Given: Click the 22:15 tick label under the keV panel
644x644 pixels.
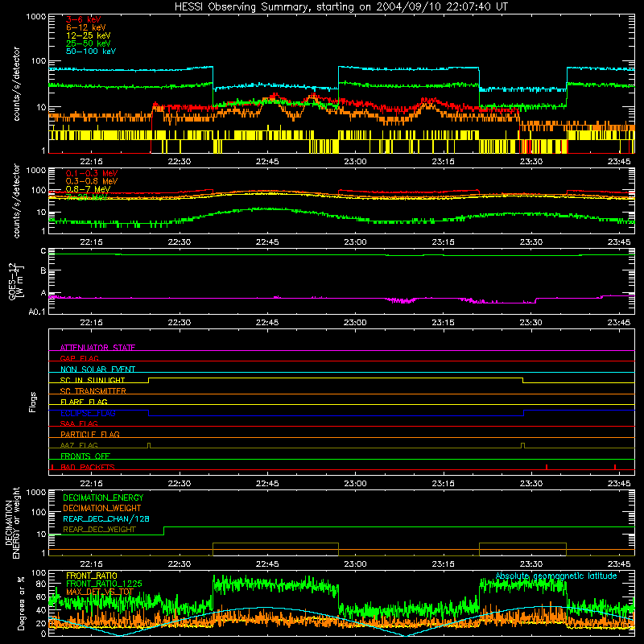Looking at the screenshot, I should tap(91, 161).
